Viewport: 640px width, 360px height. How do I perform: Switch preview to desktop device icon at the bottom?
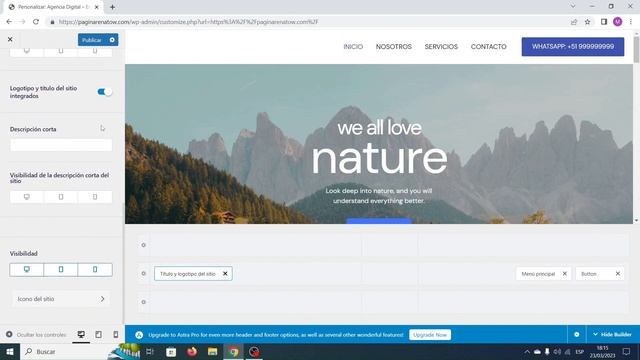81,334
